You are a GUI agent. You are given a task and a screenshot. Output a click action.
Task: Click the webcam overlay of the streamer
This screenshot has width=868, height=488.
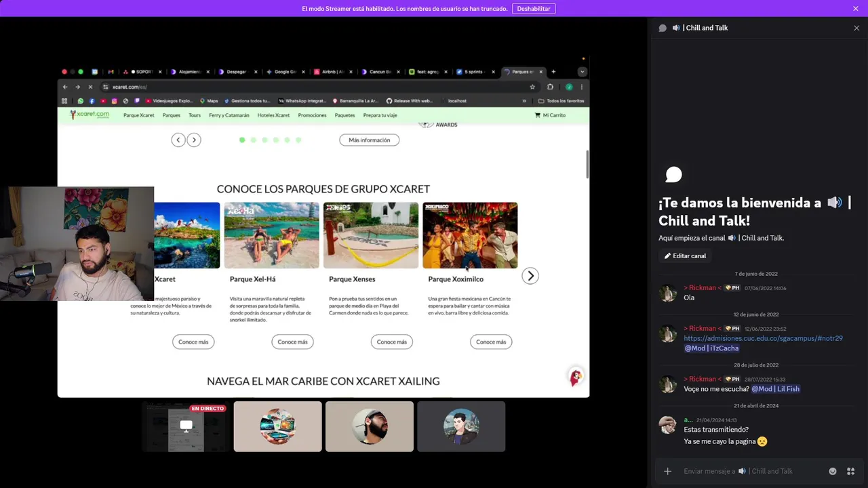point(77,243)
